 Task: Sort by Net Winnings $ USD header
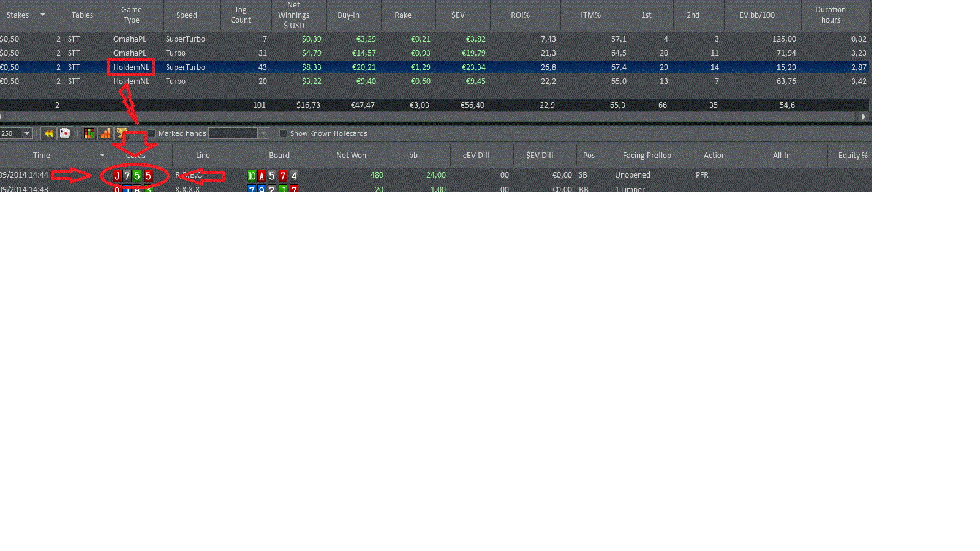(x=294, y=15)
